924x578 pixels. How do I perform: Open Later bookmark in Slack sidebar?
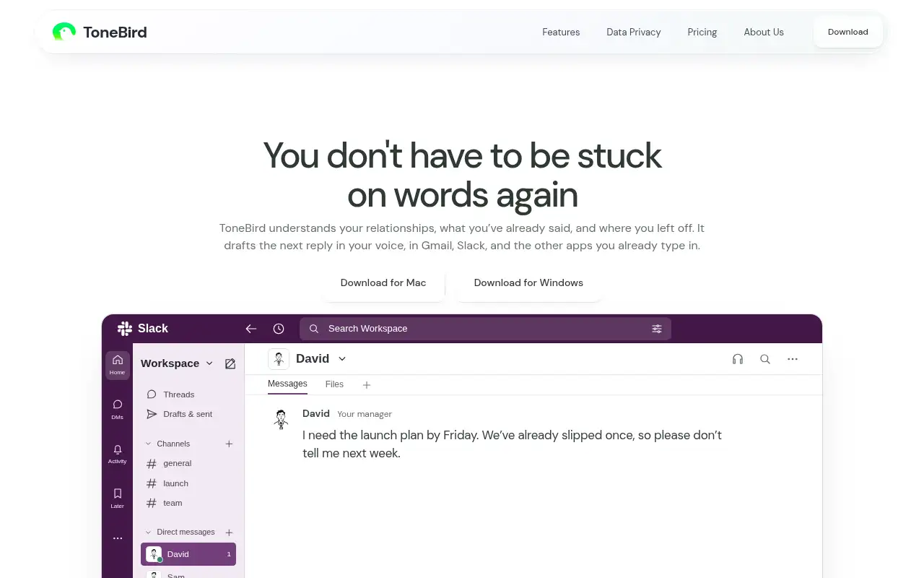[x=118, y=498]
